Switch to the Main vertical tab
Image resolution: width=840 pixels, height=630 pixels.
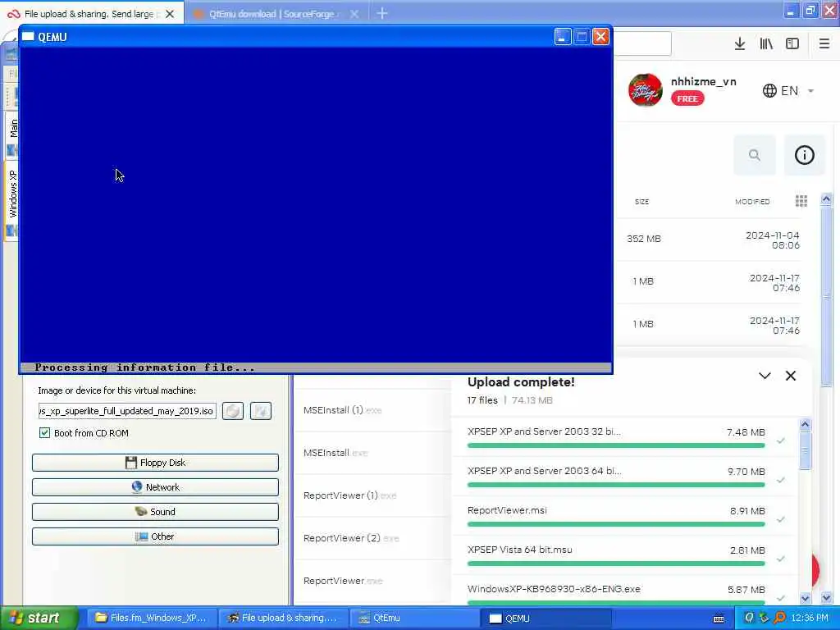[x=11, y=134]
